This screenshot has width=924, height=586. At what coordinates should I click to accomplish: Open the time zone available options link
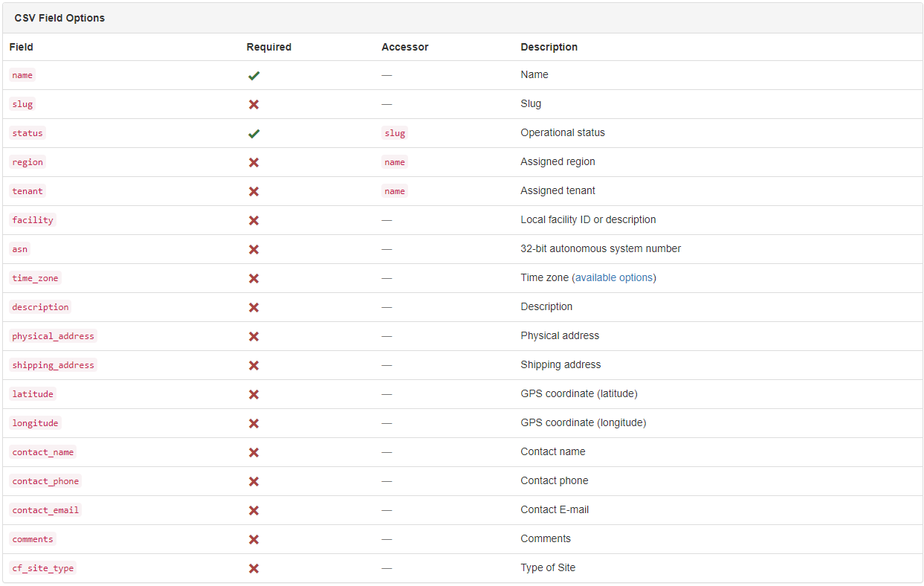pos(613,278)
